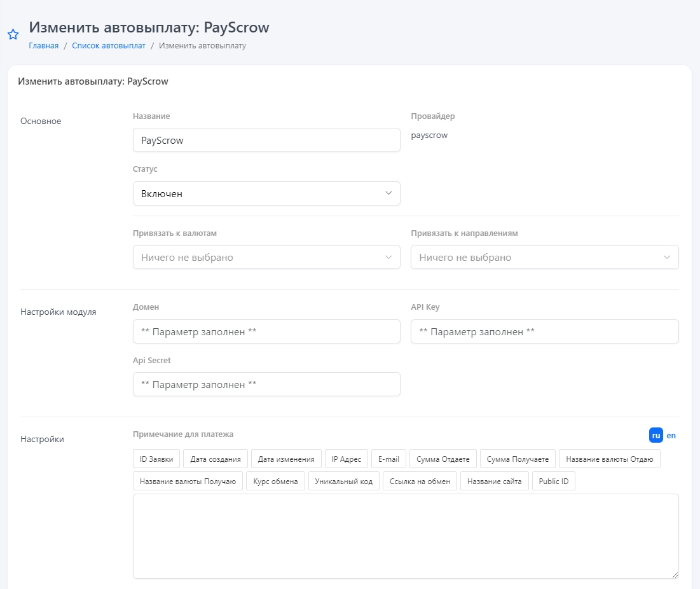This screenshot has width=700, height=589.
Task: Expand Привязать к валютам dropdown
Action: [266, 257]
